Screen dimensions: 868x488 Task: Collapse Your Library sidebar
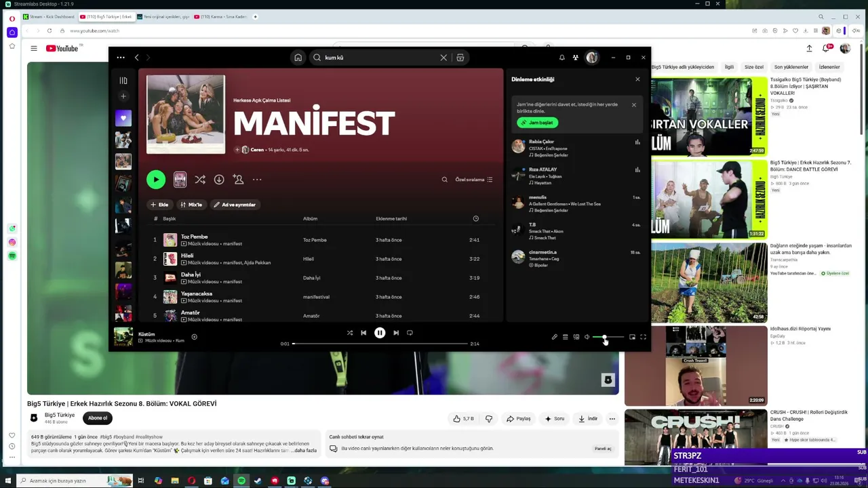point(123,81)
